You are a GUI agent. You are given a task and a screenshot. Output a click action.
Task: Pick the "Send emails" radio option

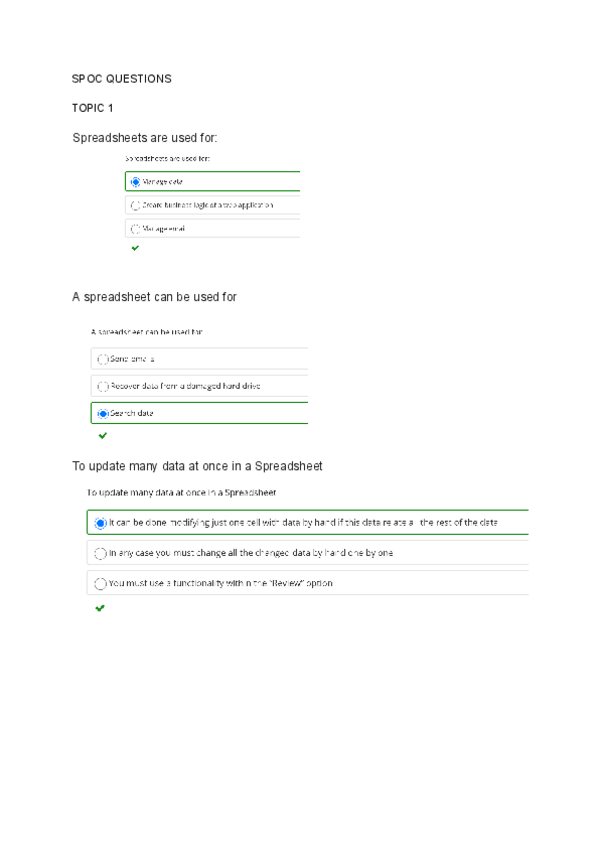(102, 358)
